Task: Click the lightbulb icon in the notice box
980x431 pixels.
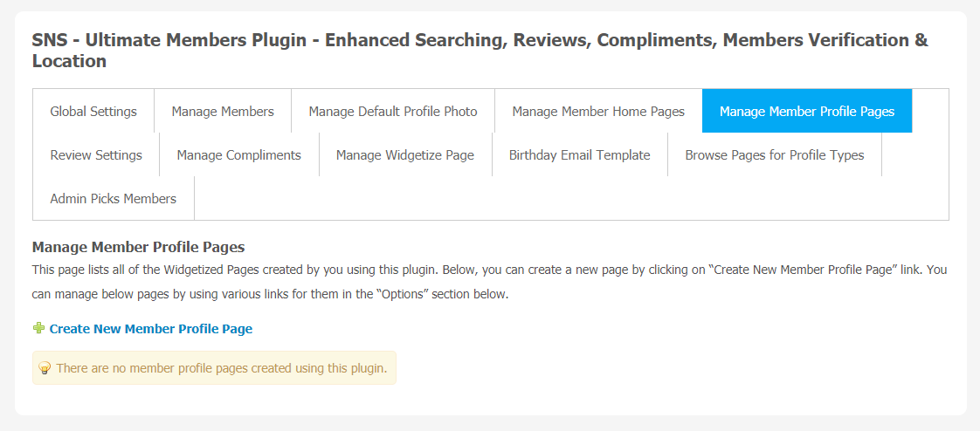Action: pyautogui.click(x=45, y=368)
